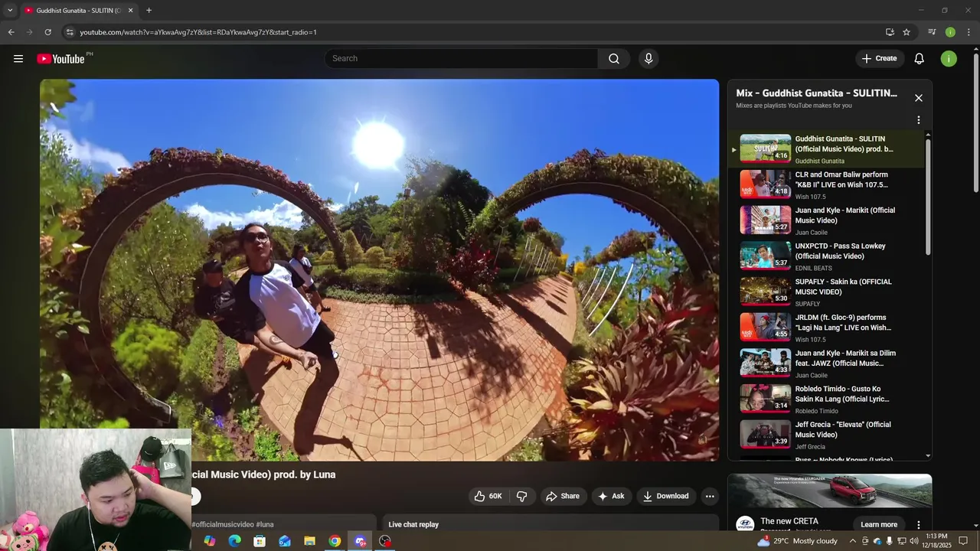The width and height of the screenshot is (980, 551).
Task: Play UNXPCTD - Pass Sa Lowkey
Action: 827,256
